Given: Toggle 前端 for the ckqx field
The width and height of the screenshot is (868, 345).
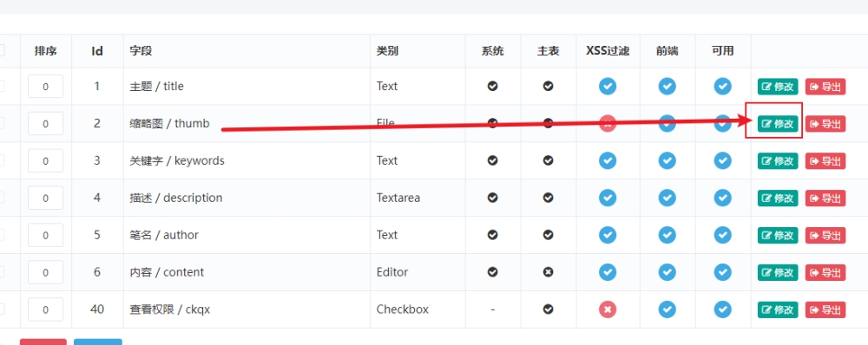Looking at the screenshot, I should point(667,309).
